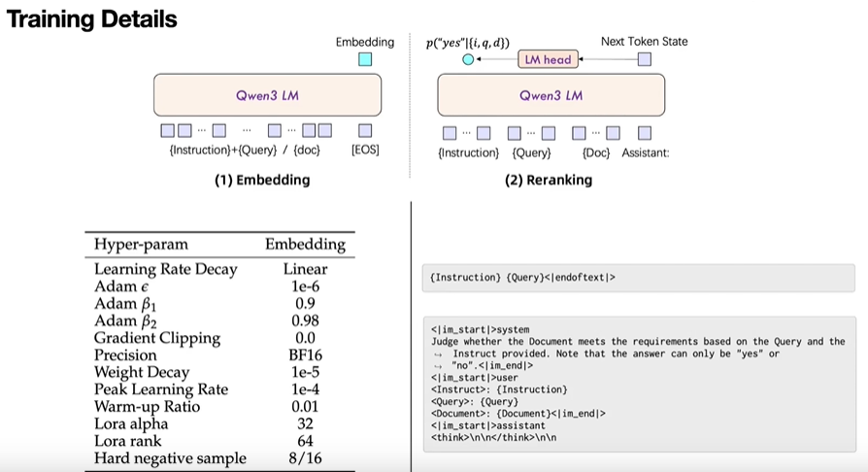The height and width of the screenshot is (472, 868).
Task: Click the p("yes"|{i,q,d}) formula
Action: [468, 43]
